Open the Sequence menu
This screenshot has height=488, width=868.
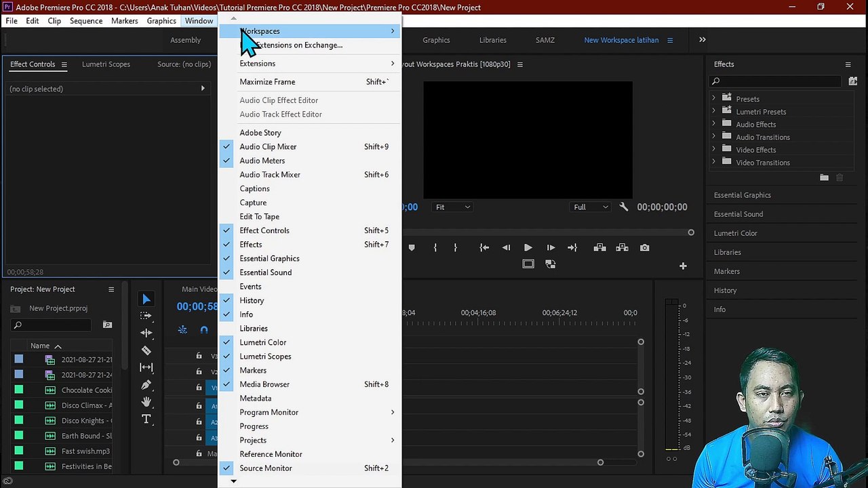(86, 21)
